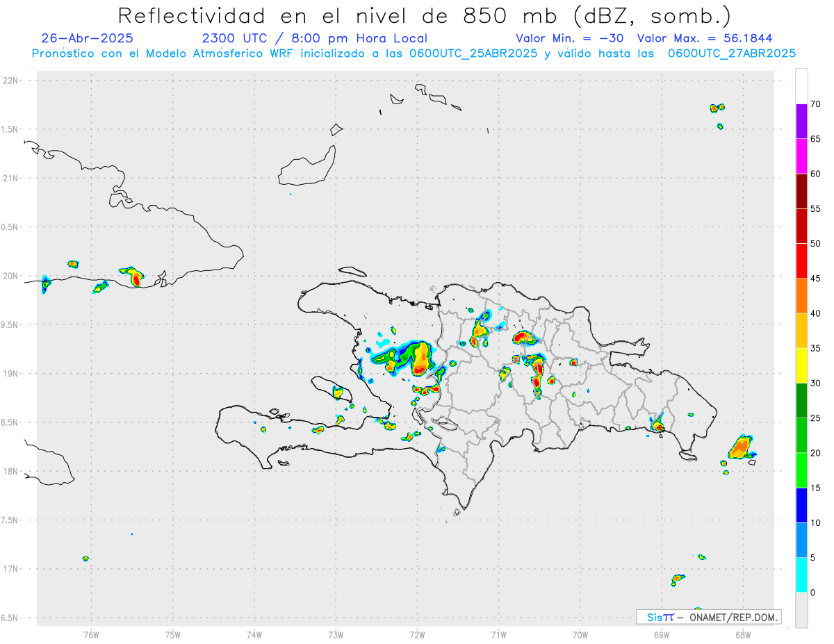This screenshot has width=834, height=644.
Task: Click the colorbar tick label '15'
Action: (815, 488)
